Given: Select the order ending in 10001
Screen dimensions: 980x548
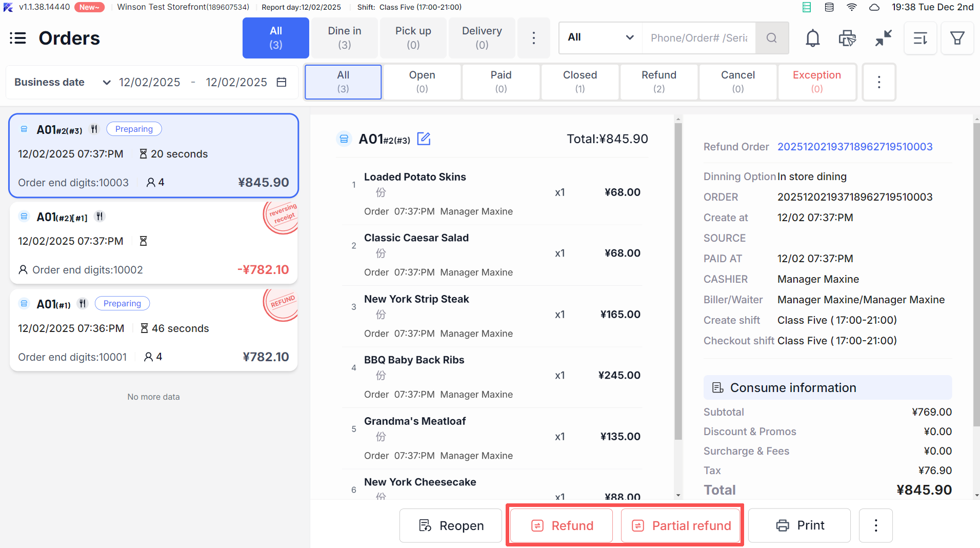Looking at the screenshot, I should tap(153, 330).
